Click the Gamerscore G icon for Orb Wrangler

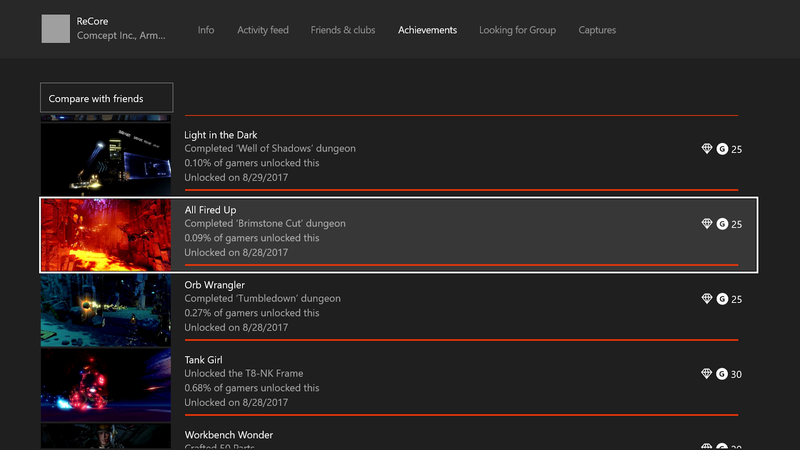coord(722,298)
